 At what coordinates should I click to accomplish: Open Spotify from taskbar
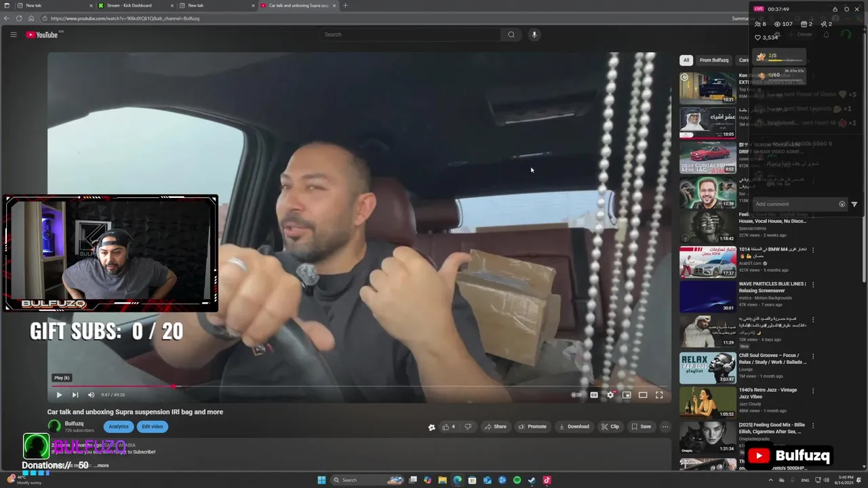tap(517, 480)
